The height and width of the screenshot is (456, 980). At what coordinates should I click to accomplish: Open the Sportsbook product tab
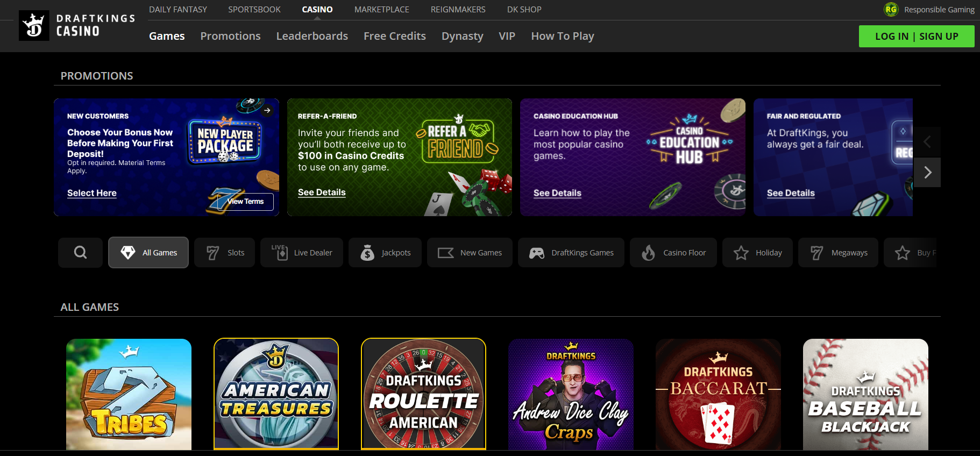pyautogui.click(x=254, y=10)
